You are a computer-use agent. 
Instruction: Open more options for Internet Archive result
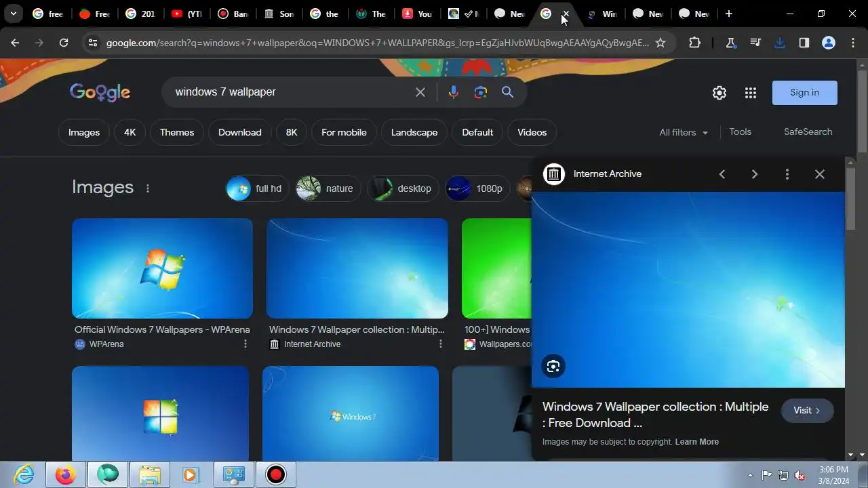coord(440,344)
